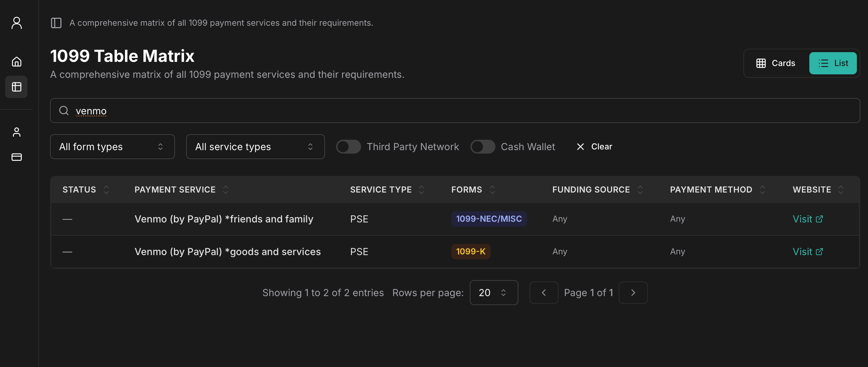Switch to Cards view
The width and height of the screenshot is (868, 367).
click(776, 63)
